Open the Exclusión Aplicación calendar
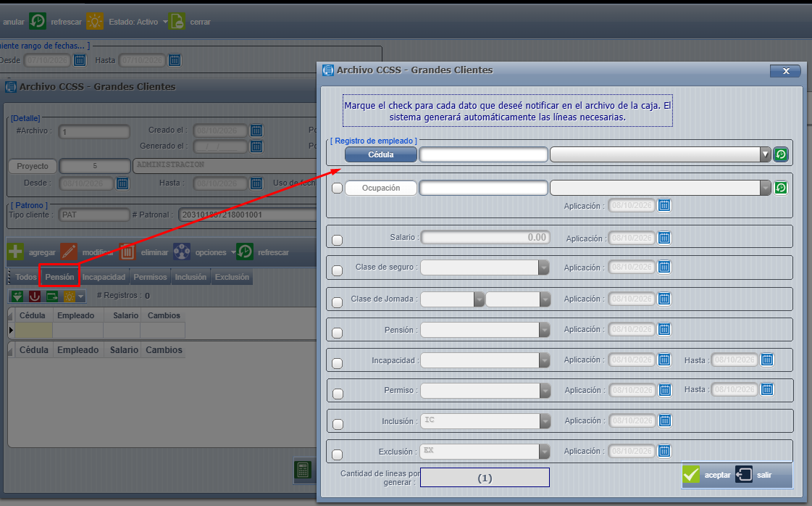Viewport: 812px width, 506px height. 664,451
